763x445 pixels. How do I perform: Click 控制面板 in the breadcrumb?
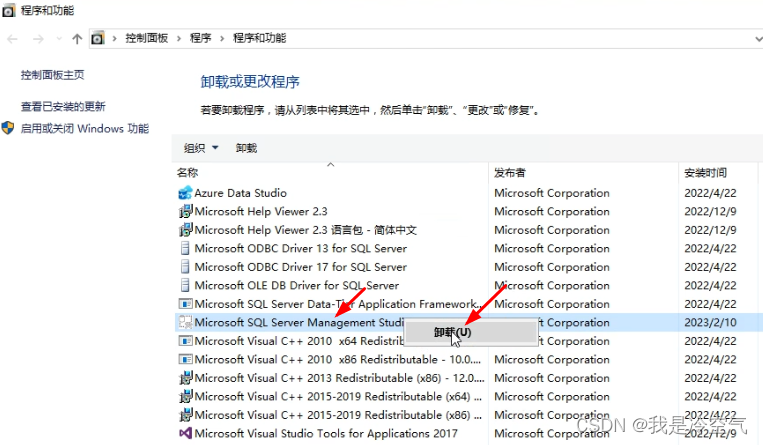coord(146,38)
